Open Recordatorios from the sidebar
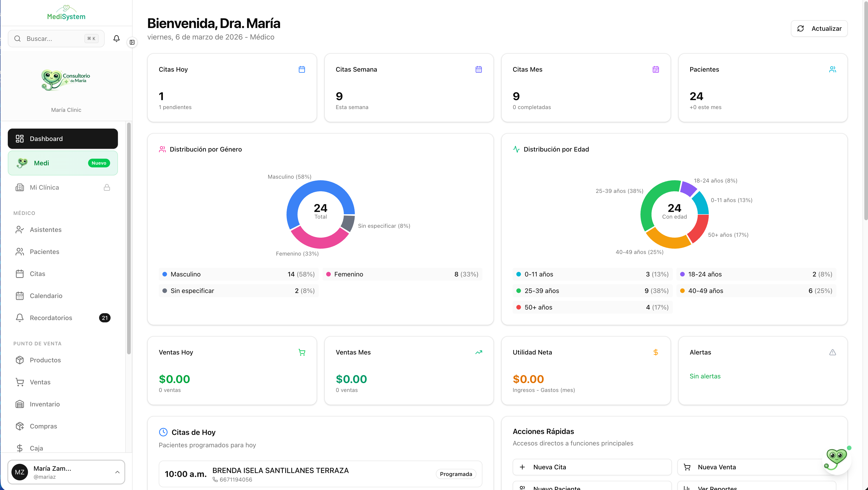 pyautogui.click(x=63, y=318)
